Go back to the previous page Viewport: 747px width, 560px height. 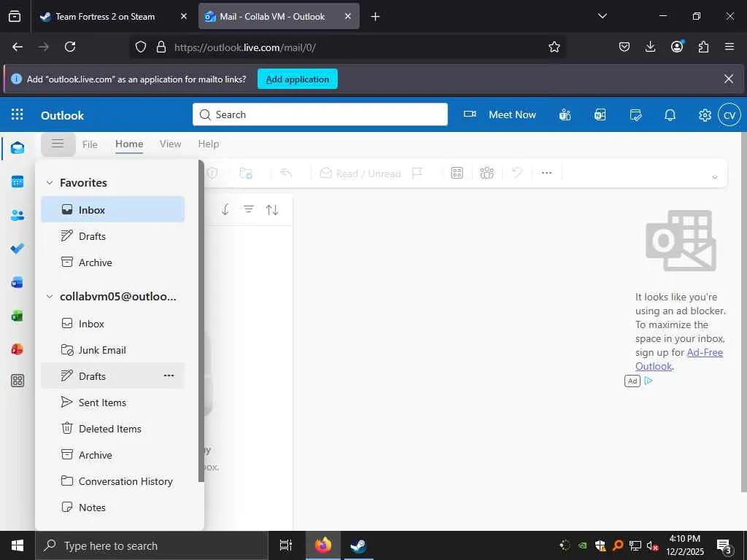(18, 47)
